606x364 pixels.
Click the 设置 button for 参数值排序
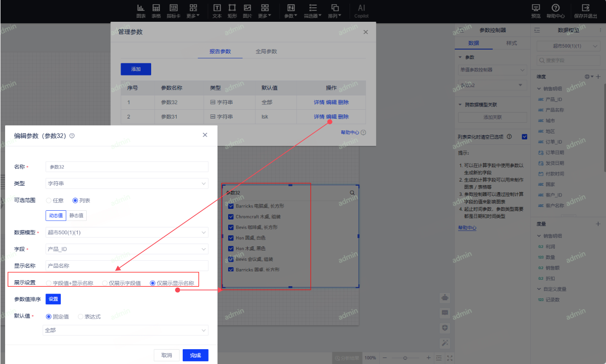53,299
